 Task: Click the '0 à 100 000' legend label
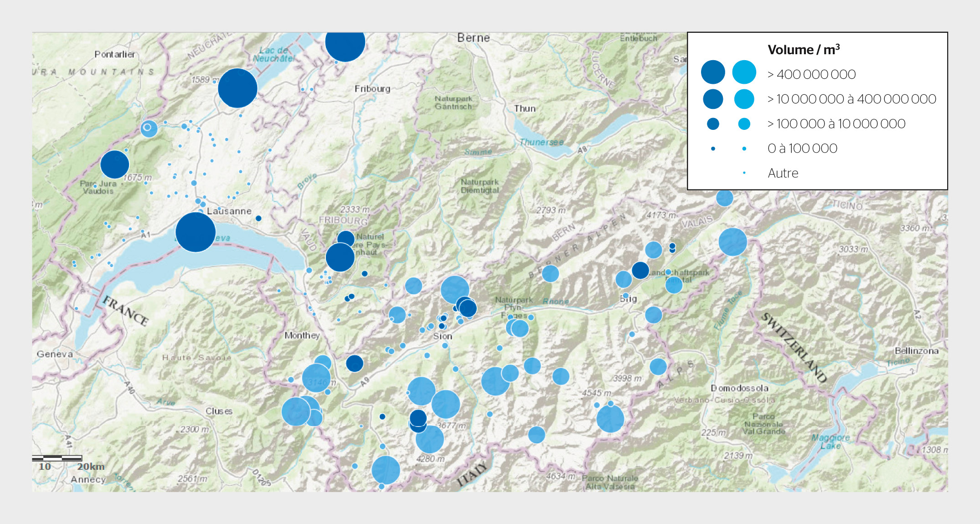point(802,149)
